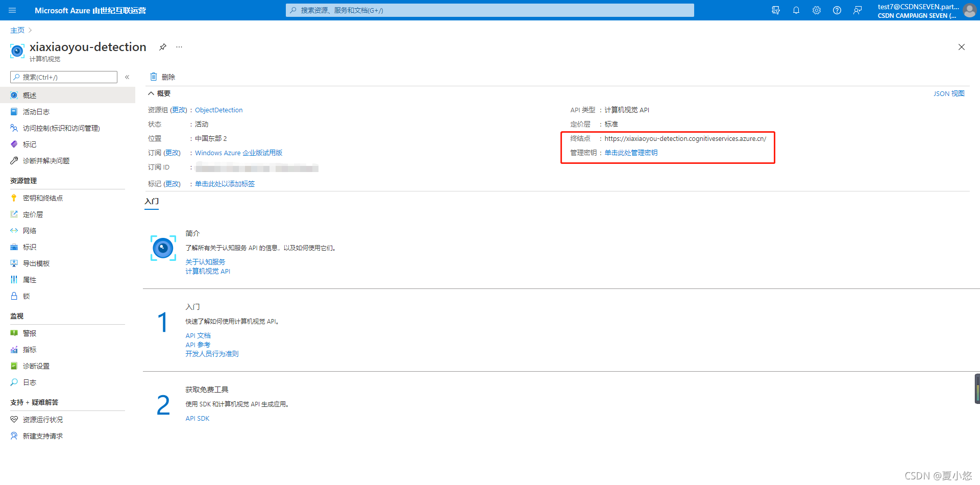This screenshot has height=485, width=980.
Task: Open portal settings gear
Action: pyautogui.click(x=817, y=10)
